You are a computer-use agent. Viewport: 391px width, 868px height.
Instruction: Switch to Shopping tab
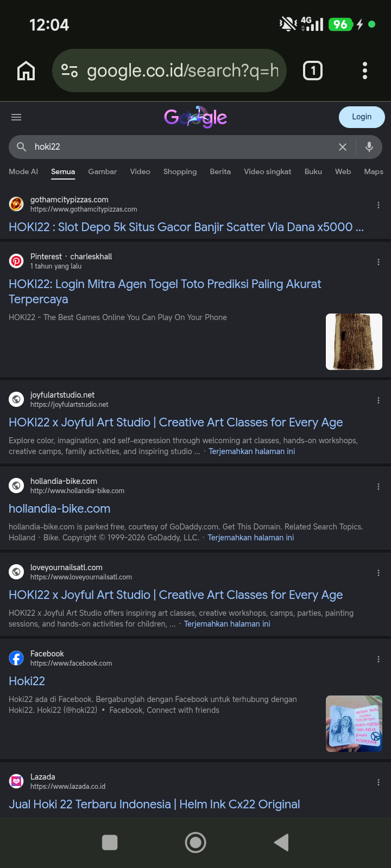point(180,171)
